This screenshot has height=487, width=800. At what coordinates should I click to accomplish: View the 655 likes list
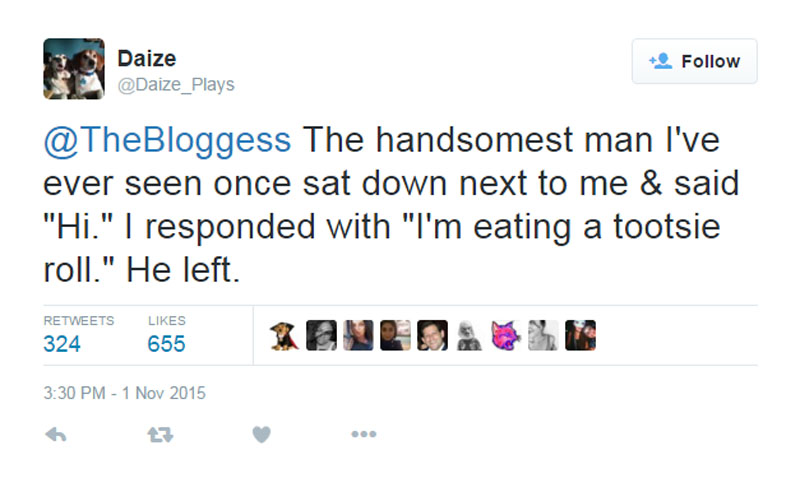click(166, 344)
